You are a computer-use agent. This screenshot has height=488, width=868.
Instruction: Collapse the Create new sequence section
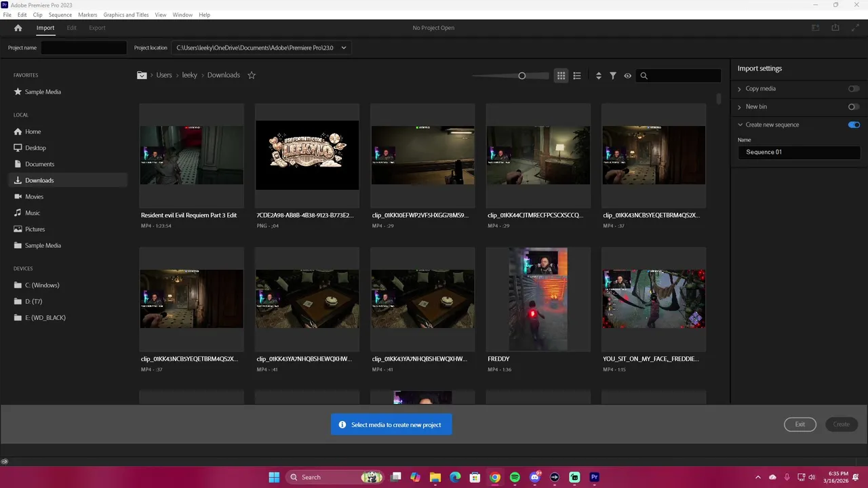740,125
